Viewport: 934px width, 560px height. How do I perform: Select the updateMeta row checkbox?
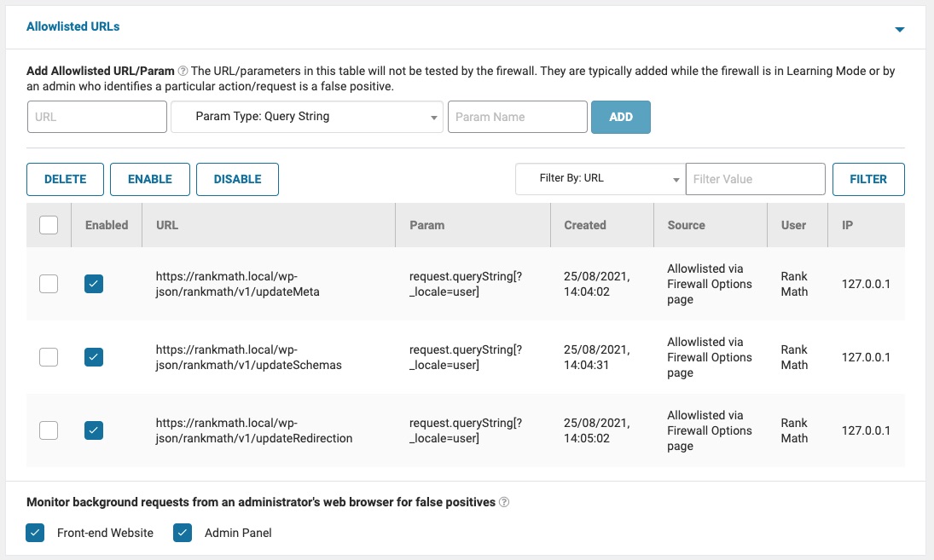[49, 284]
